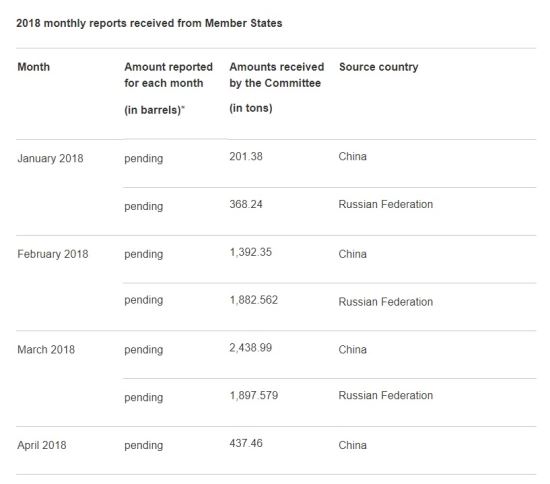The width and height of the screenshot is (550, 484).
Task: Click 'pending' in the first January row
Action: tap(144, 159)
